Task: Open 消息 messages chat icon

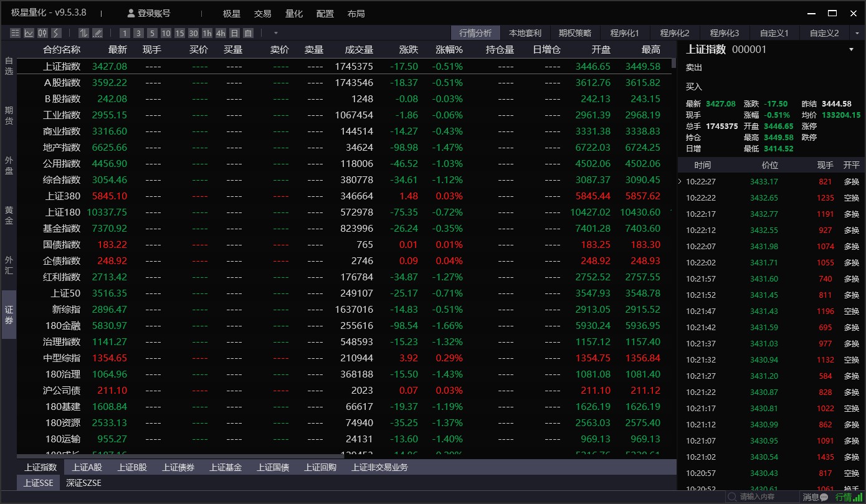Action: (x=816, y=497)
